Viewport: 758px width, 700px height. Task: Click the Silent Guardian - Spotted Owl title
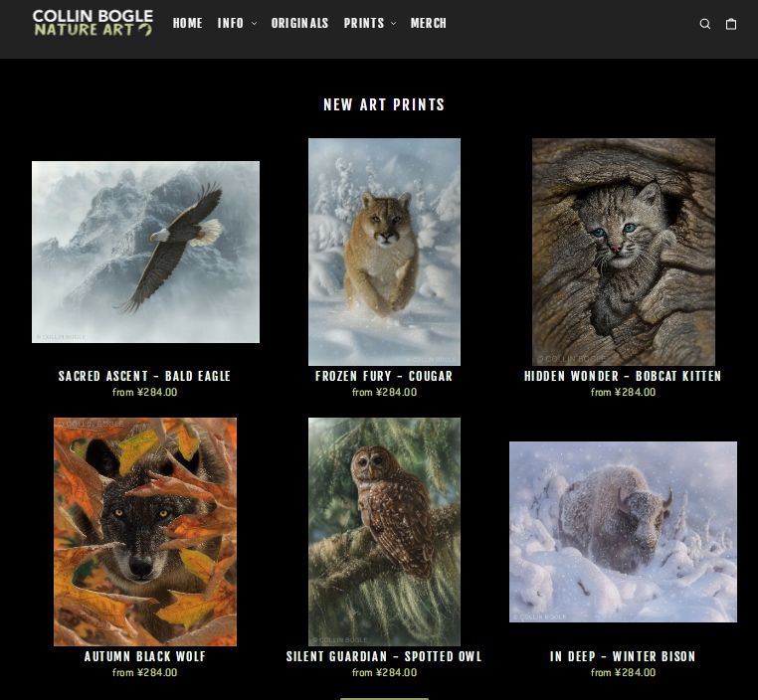pyautogui.click(x=384, y=656)
